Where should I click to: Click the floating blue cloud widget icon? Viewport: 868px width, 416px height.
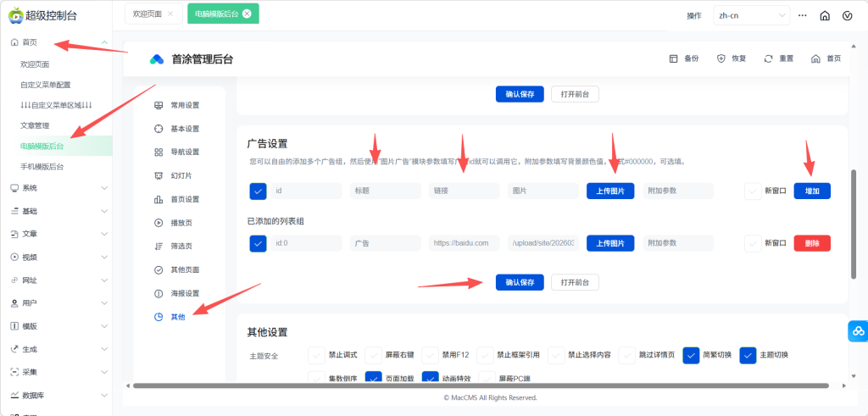[x=858, y=330]
